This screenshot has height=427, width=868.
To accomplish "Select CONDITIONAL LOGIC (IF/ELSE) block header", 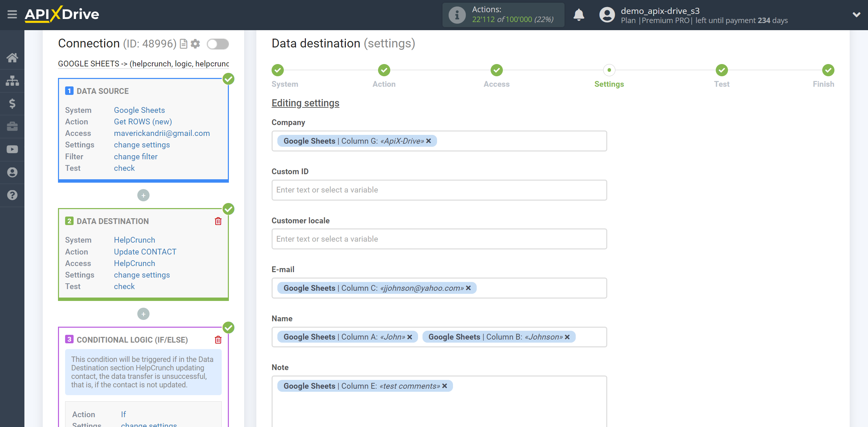I will click(132, 340).
